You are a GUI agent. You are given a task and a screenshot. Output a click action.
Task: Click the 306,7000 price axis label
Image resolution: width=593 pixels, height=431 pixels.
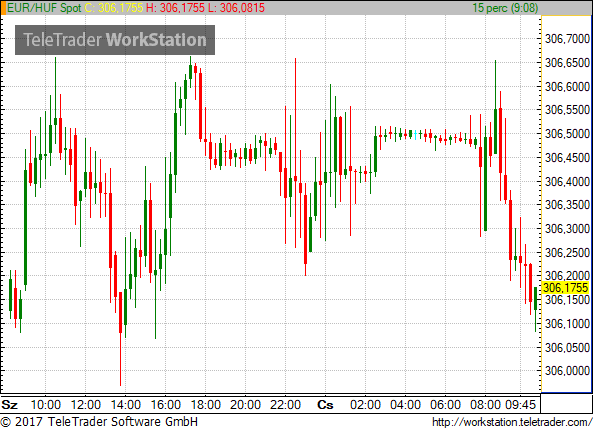(x=567, y=39)
